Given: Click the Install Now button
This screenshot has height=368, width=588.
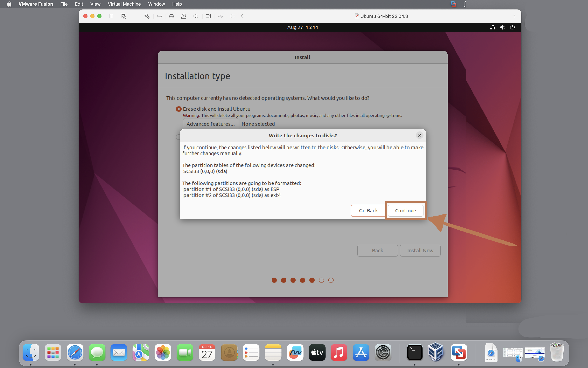Looking at the screenshot, I should click(x=420, y=250).
